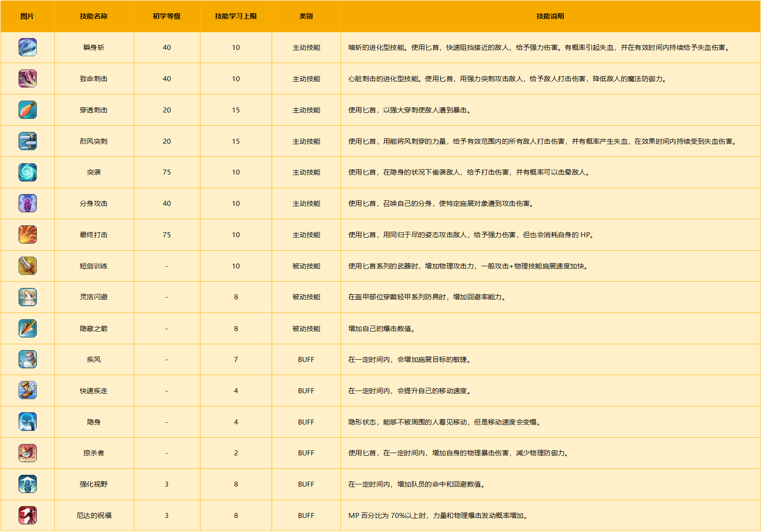Select the 掠杀者 skill name
761x532 pixels.
click(x=93, y=453)
